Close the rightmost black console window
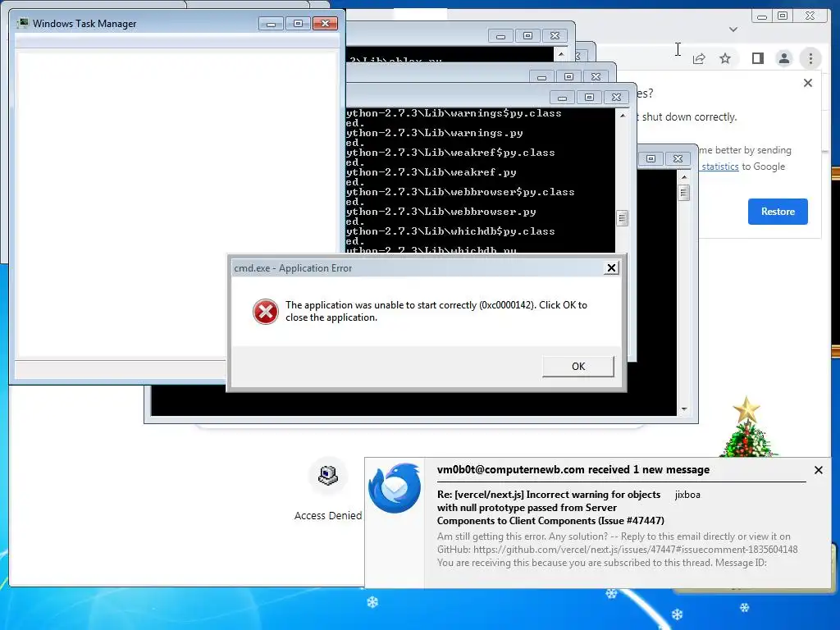 (678, 158)
